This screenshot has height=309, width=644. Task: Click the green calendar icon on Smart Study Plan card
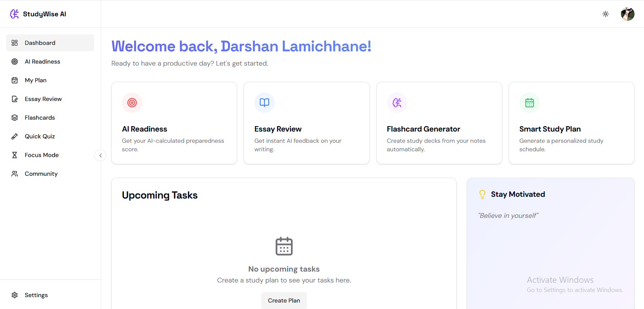click(530, 103)
